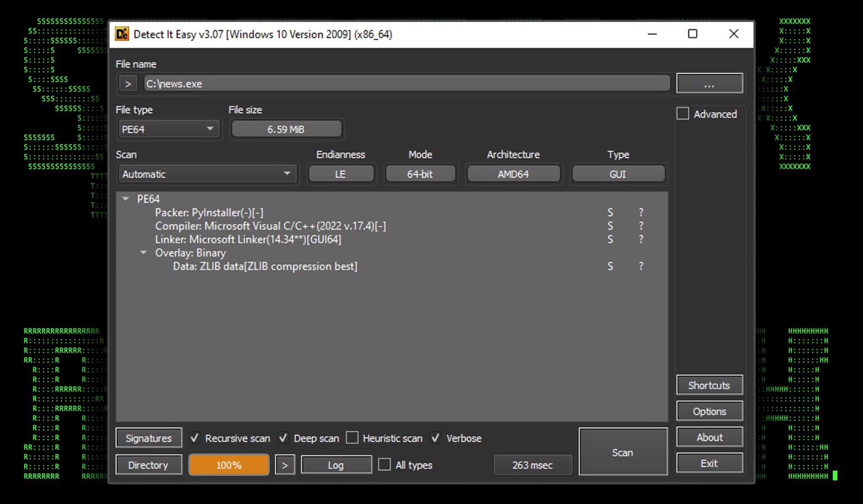Click the S icon on the Packer PyInstaller row
This screenshot has height=504, width=863.
point(610,213)
